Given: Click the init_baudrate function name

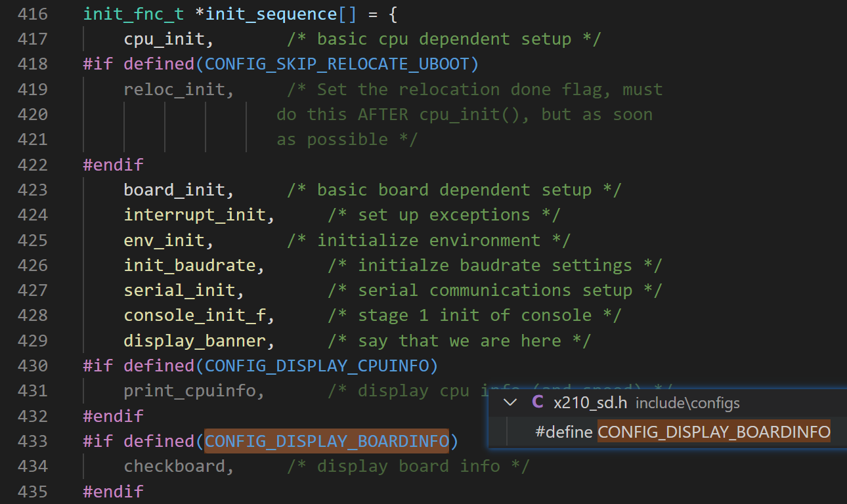Looking at the screenshot, I should point(189,265).
